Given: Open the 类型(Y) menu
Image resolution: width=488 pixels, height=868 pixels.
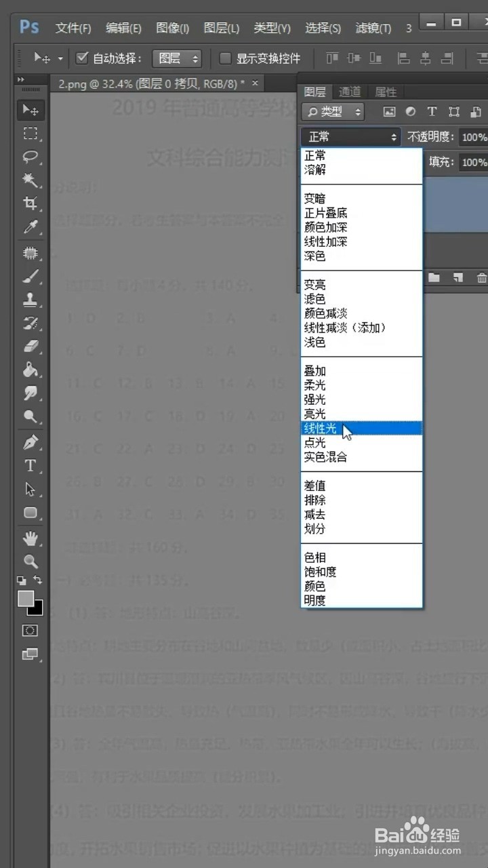Looking at the screenshot, I should tap(272, 28).
